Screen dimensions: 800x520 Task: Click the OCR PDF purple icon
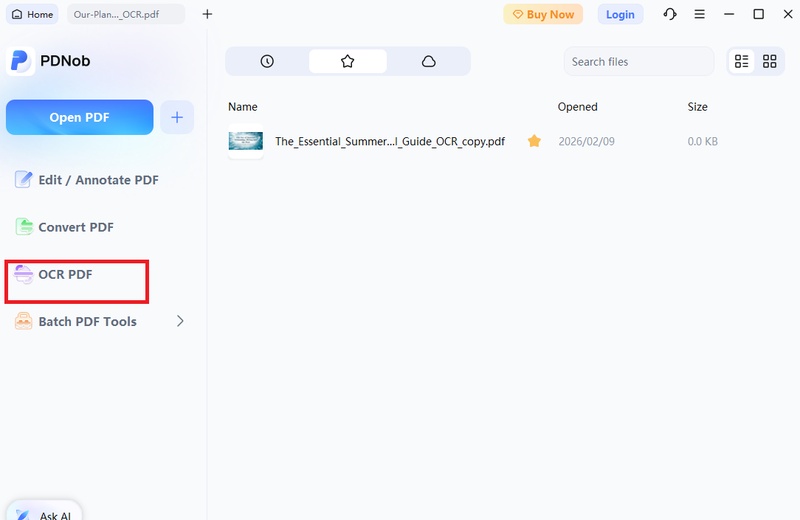point(23,274)
